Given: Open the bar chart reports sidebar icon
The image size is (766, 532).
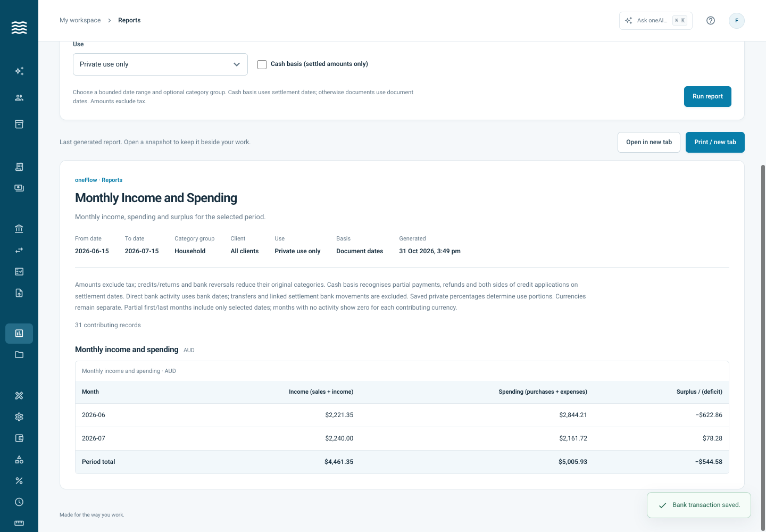Looking at the screenshot, I should click(x=19, y=334).
